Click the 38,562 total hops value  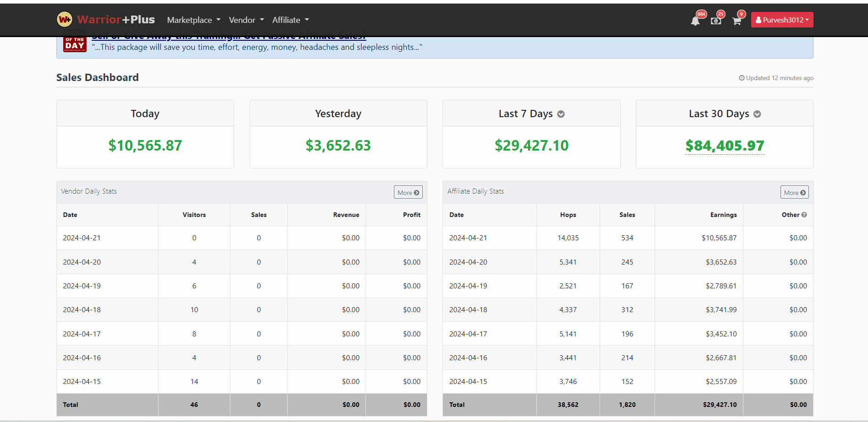(568, 405)
